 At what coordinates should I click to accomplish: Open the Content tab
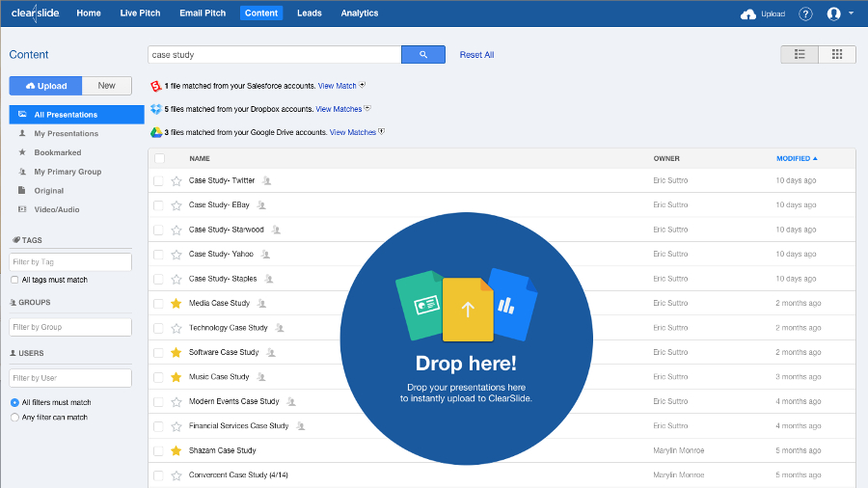point(261,14)
